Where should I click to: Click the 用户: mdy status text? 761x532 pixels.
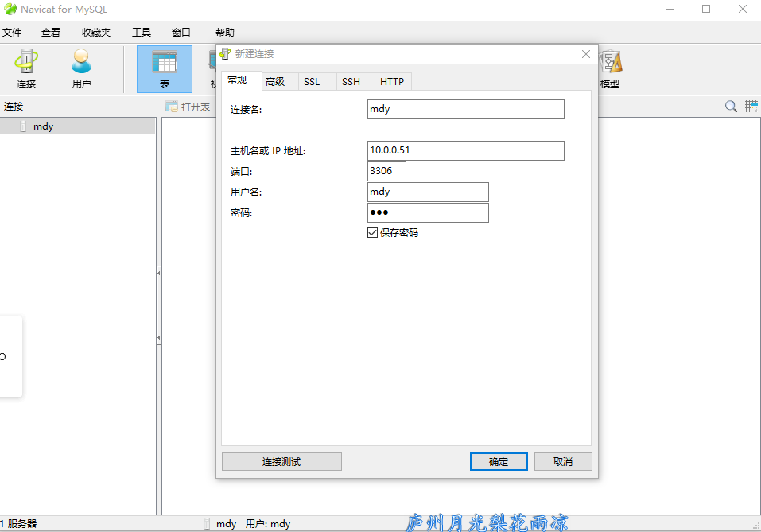268,524
